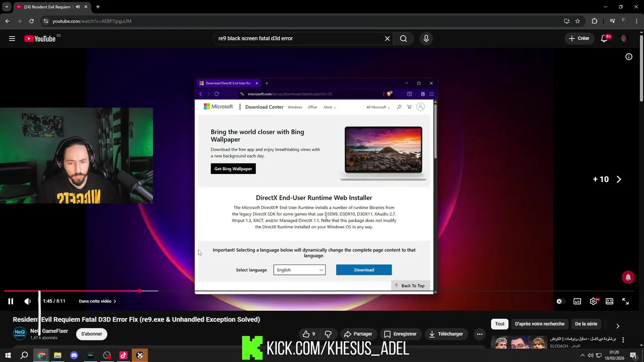
Task: Open more actions beside Télécharger
Action: pos(479,334)
